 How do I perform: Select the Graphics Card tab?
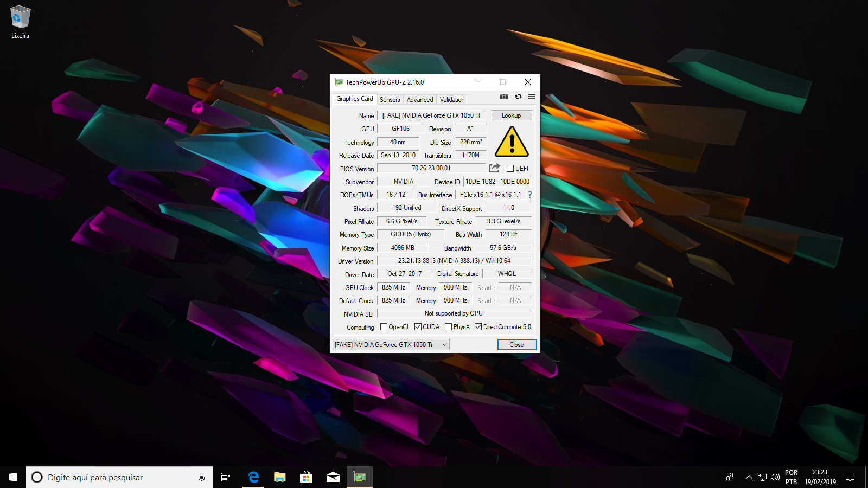pos(354,99)
